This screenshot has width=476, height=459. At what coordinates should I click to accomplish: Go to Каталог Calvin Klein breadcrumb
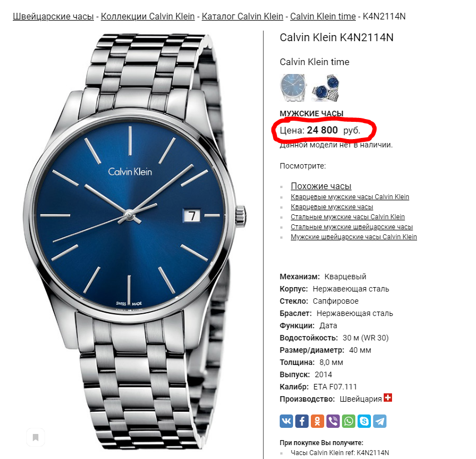click(242, 16)
